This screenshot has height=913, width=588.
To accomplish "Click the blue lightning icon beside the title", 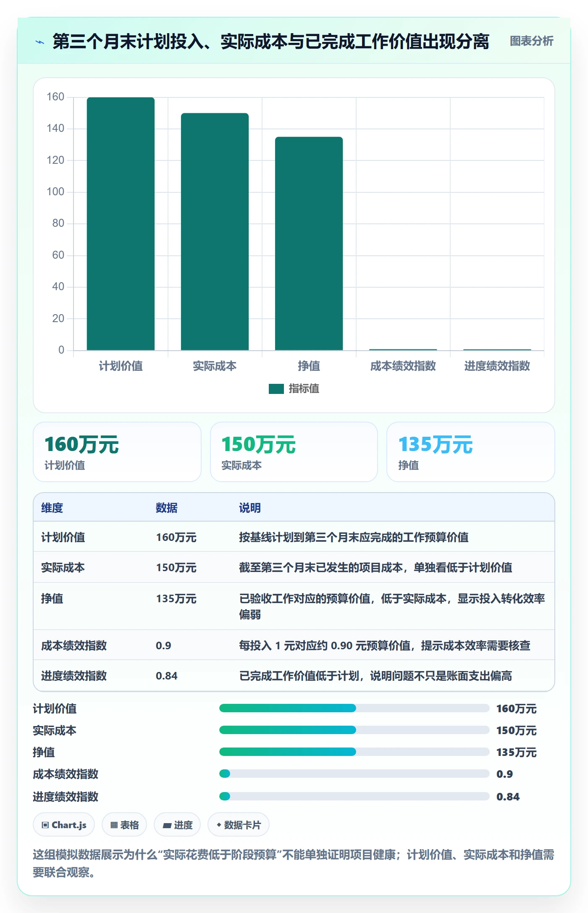I will click(40, 42).
